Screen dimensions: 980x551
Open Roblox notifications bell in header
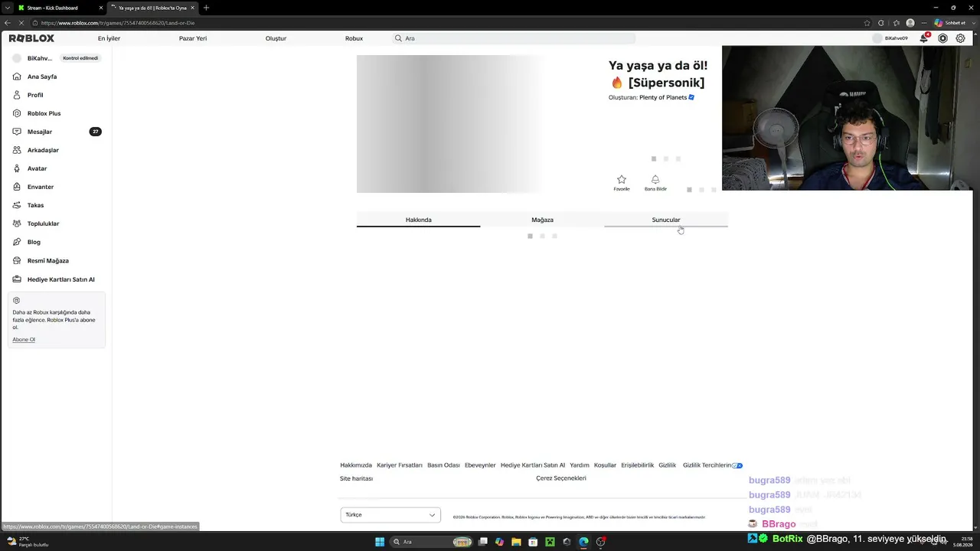(x=924, y=38)
